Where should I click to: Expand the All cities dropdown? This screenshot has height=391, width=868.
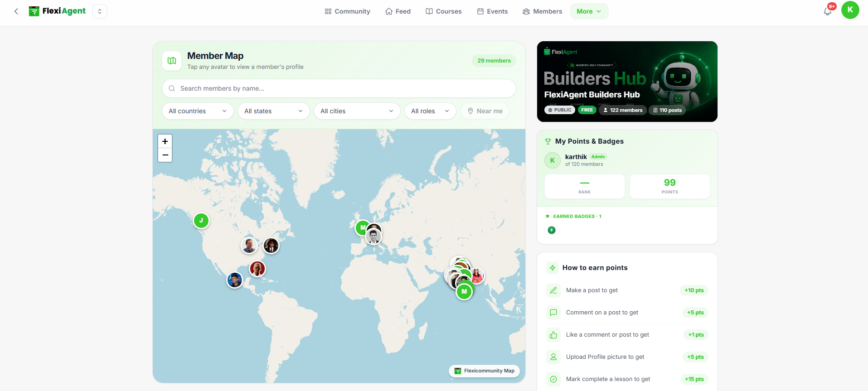pos(357,111)
